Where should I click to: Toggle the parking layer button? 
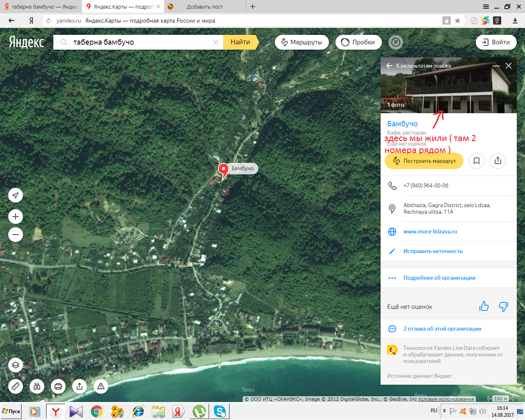396,42
